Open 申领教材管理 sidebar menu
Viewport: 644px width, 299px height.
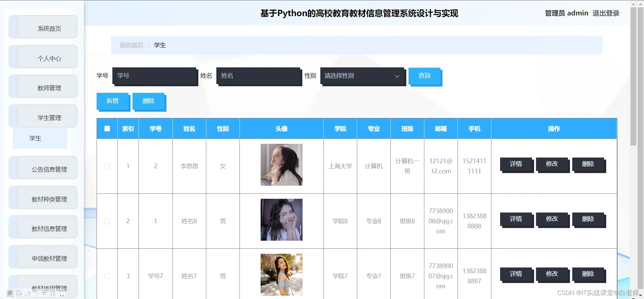click(x=43, y=257)
